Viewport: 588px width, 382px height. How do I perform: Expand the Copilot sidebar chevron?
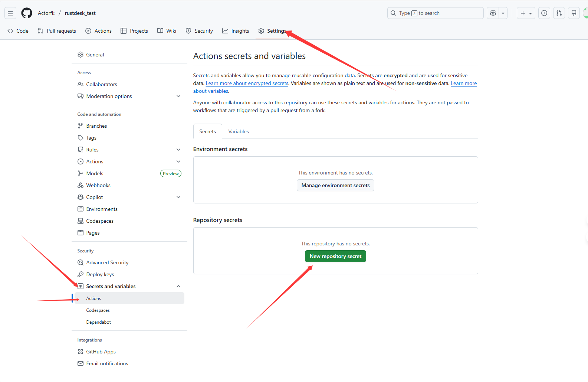click(x=178, y=197)
